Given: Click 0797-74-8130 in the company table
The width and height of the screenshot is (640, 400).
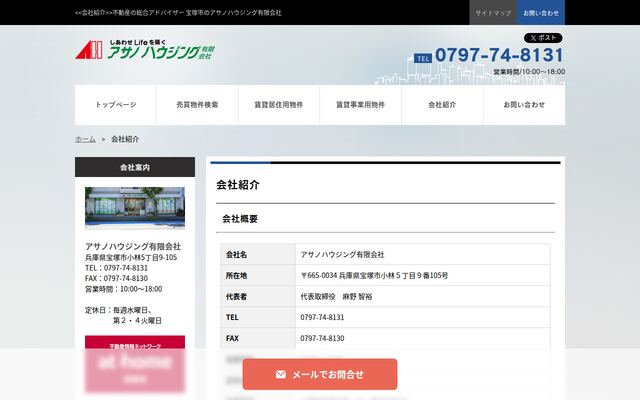Looking at the screenshot, I should pos(322,338).
